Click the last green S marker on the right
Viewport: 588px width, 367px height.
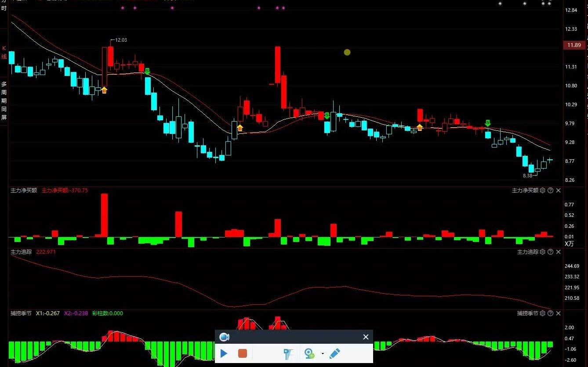point(488,123)
